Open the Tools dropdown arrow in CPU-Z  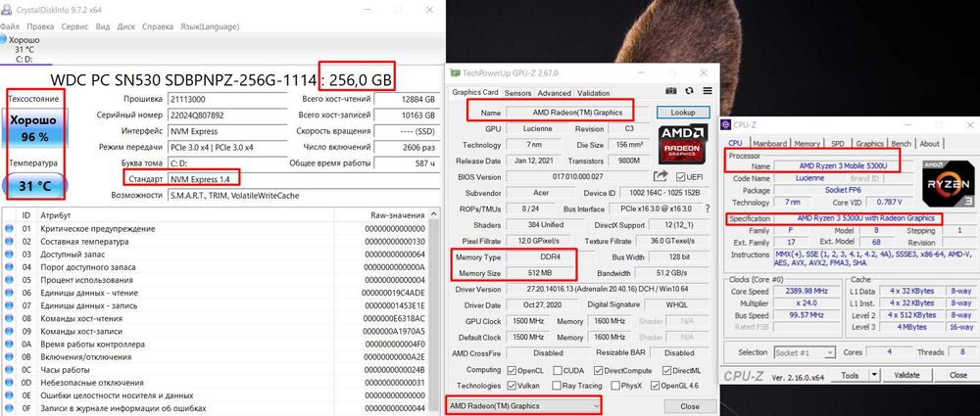[874, 376]
